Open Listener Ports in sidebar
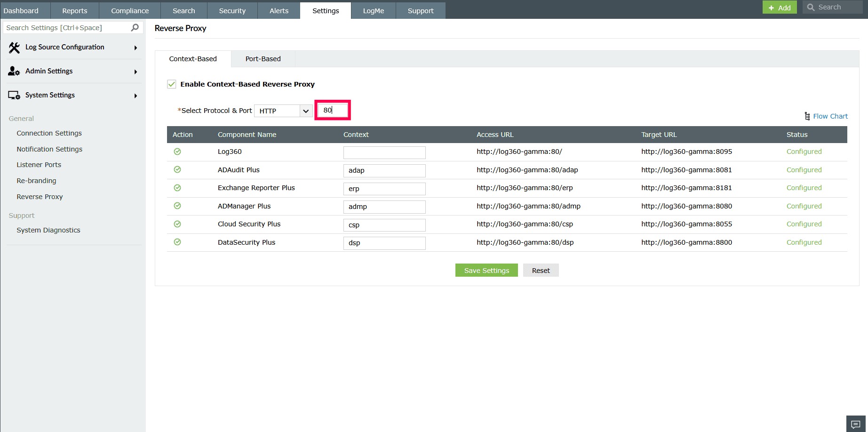 point(39,165)
